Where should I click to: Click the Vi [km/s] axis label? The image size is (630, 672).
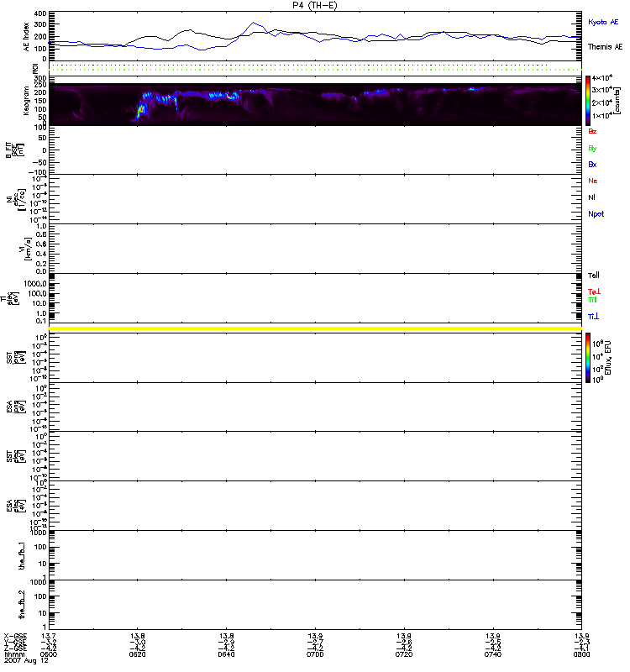click(x=24, y=249)
